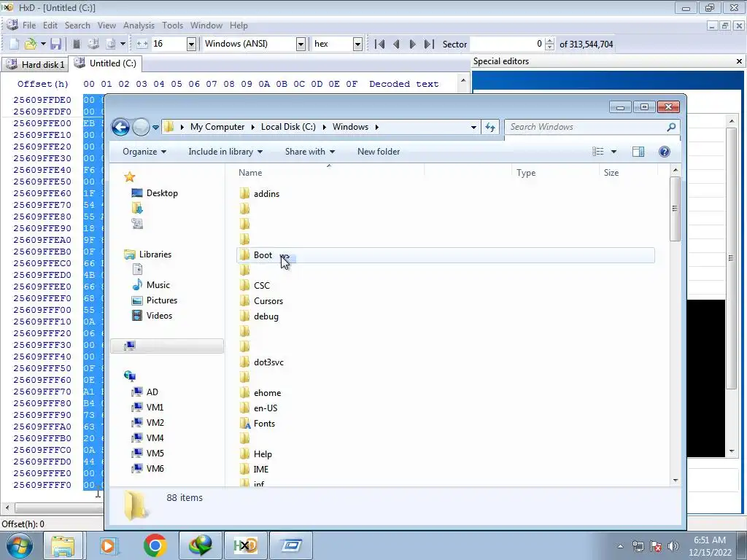Click the Recent Places icon in Favorites
Image resolution: width=747 pixels, height=560 pixels.
[x=137, y=223]
